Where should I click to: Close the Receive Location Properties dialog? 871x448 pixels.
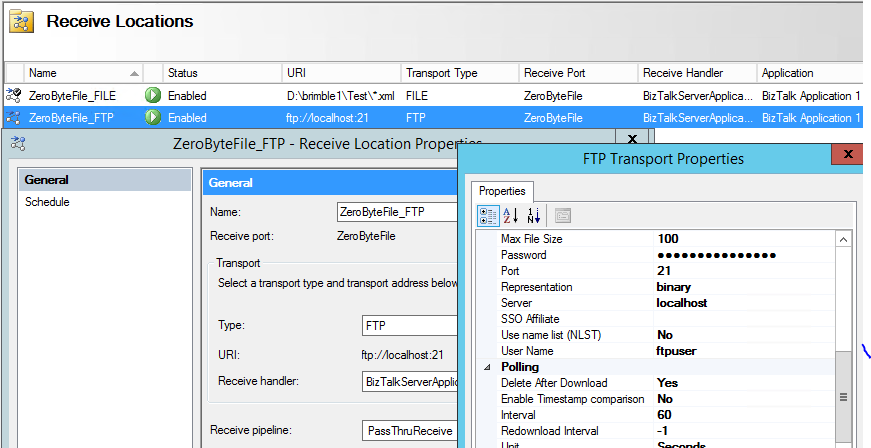click(x=632, y=139)
